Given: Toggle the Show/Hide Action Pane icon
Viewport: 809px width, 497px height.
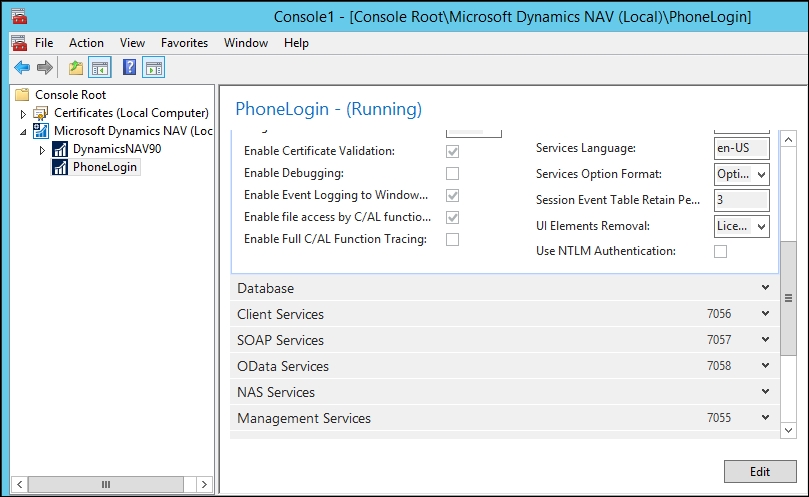Looking at the screenshot, I should 153,67.
